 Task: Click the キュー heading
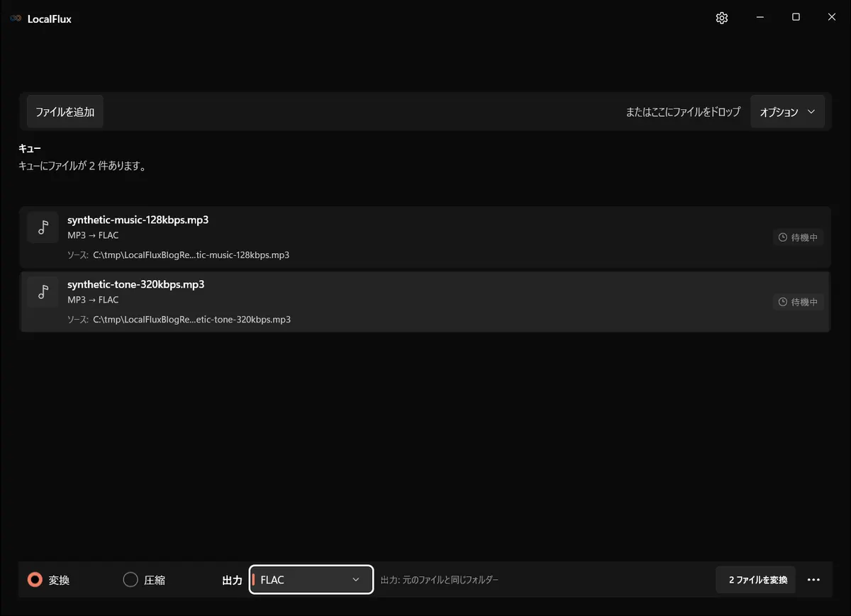(x=30, y=149)
